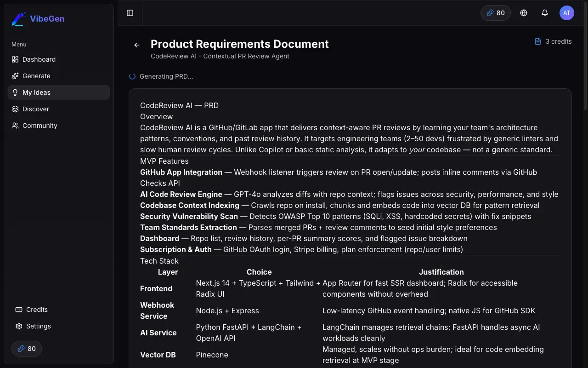Open Credits in the sidebar
Image resolution: width=588 pixels, height=368 pixels.
coord(59,310)
